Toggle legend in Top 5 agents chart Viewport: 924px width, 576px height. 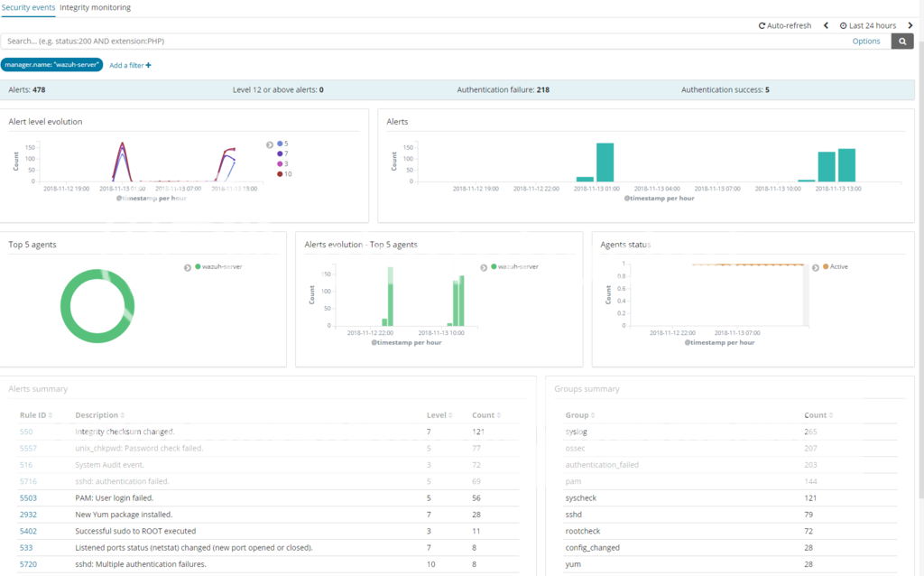188,267
